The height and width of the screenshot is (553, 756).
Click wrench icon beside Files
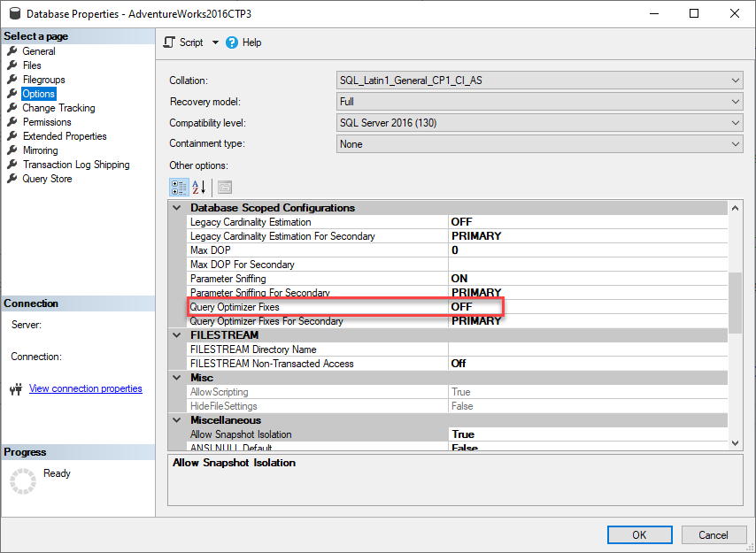[12, 65]
